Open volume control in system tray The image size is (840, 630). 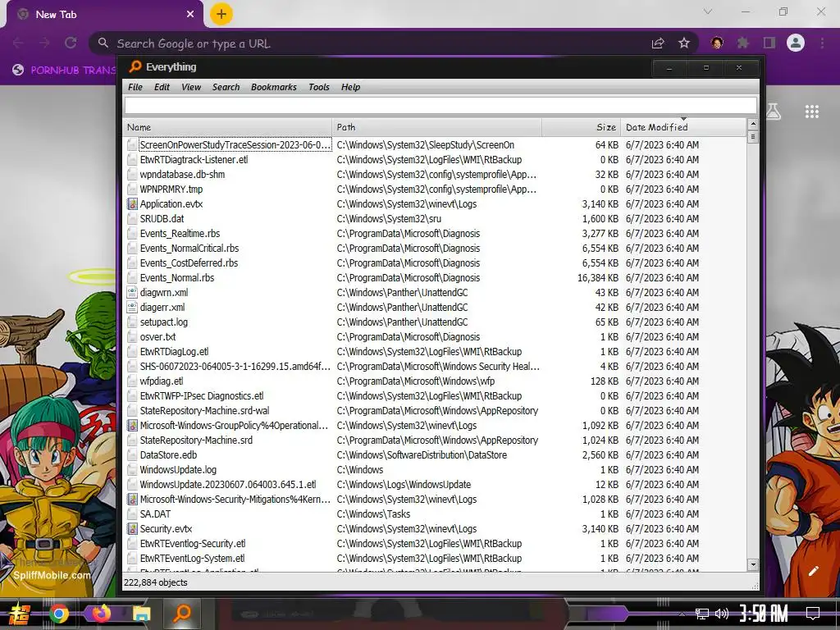click(x=722, y=614)
